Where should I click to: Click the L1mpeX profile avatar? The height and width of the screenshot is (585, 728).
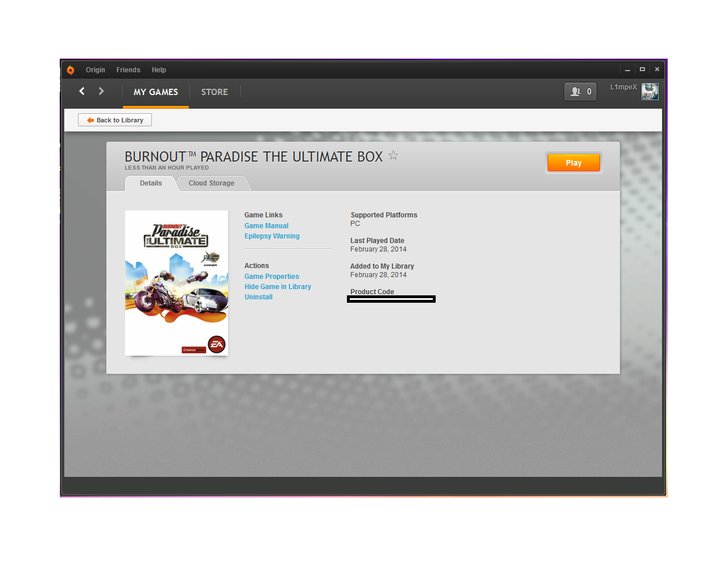click(x=650, y=92)
